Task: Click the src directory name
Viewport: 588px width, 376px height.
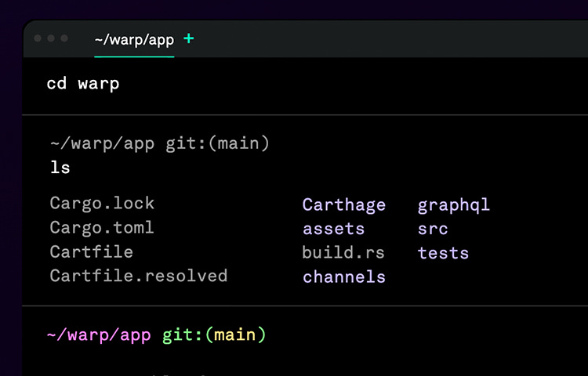Action: pos(433,230)
